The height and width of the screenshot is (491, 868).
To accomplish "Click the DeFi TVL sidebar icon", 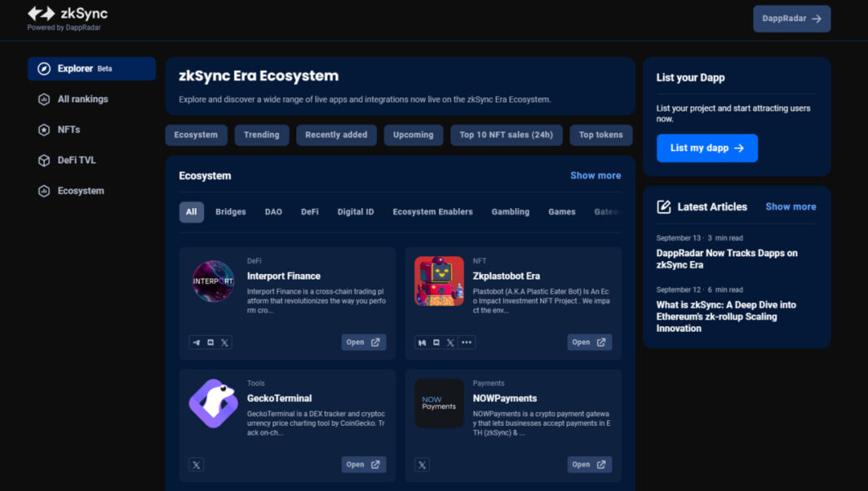I will [42, 160].
